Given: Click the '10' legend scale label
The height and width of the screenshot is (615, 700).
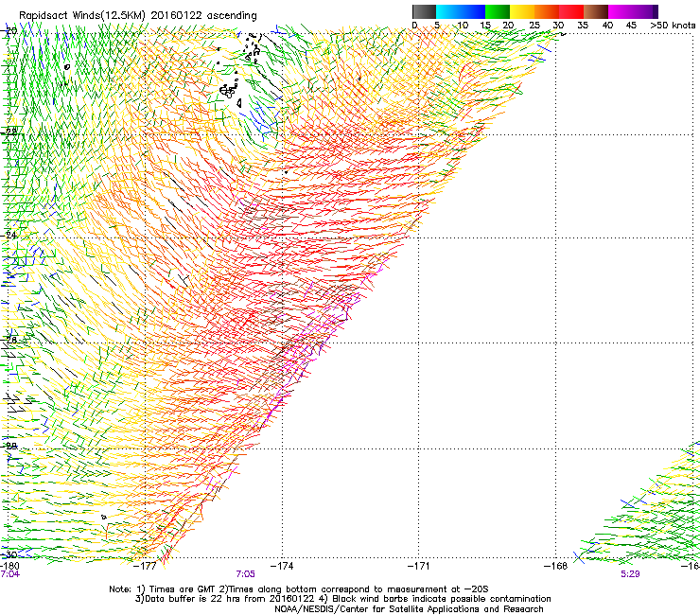Looking at the screenshot, I should coord(463,26).
